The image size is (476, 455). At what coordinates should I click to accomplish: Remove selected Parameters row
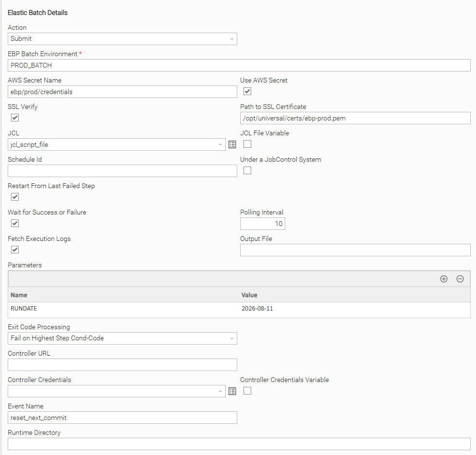[x=460, y=279]
